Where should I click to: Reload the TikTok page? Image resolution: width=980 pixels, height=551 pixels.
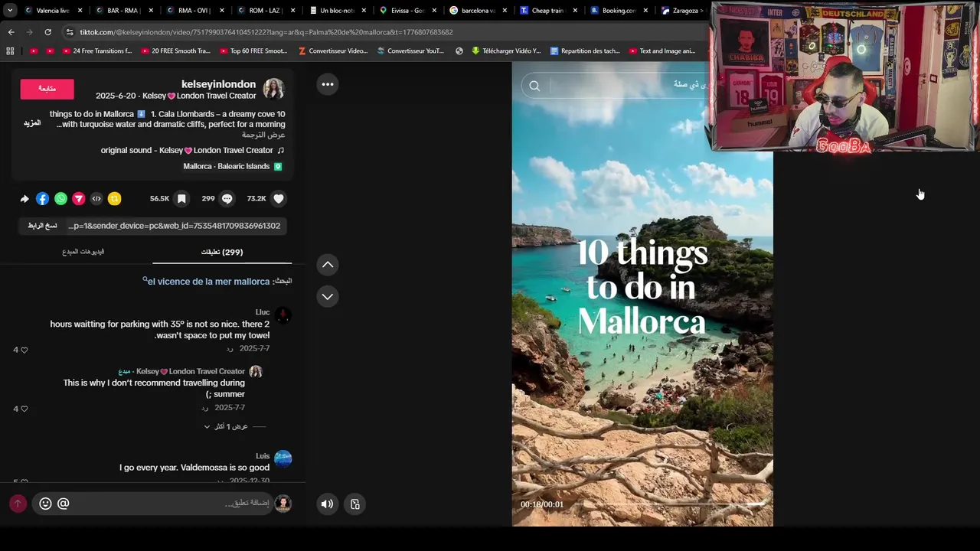point(47,32)
